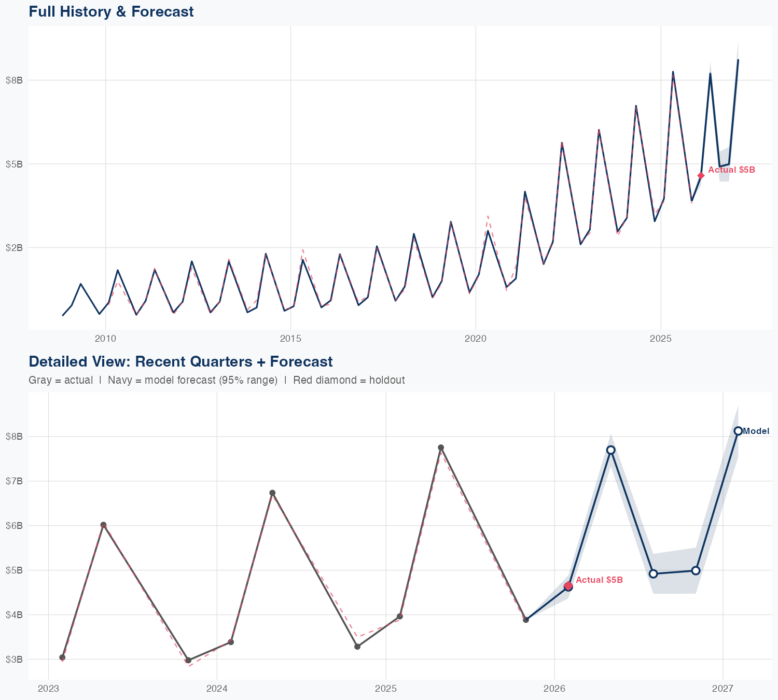Viewport: 778px width, 700px height.
Task: Select the last gray actual point in late 2025
Action: [526, 620]
